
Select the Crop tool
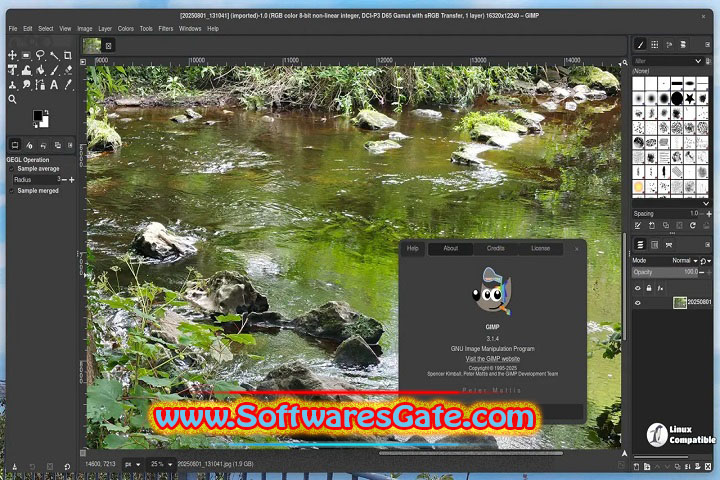point(68,56)
